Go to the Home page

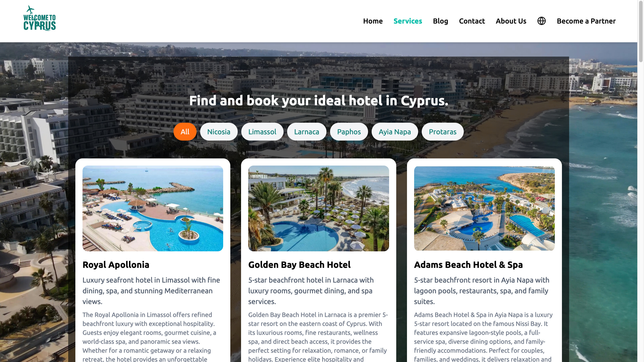[x=373, y=21]
